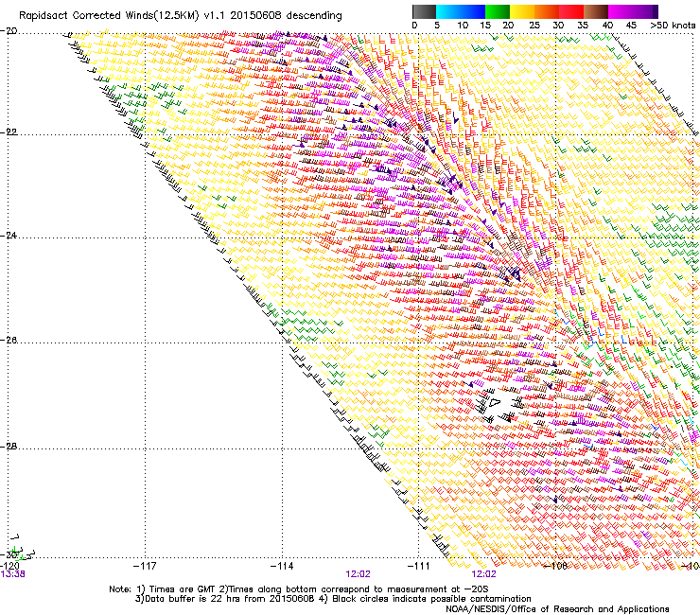Pick the gray 0-5 knots legend swatch

point(424,11)
